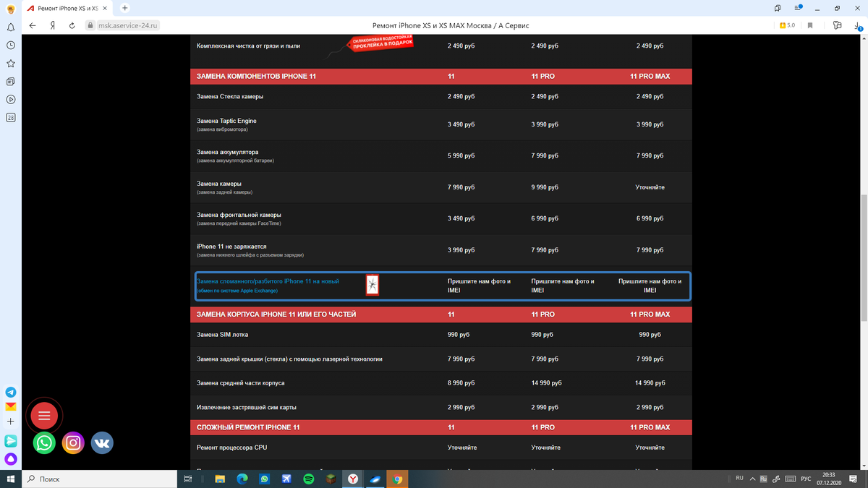Open collections icon in sidebar

point(11,82)
